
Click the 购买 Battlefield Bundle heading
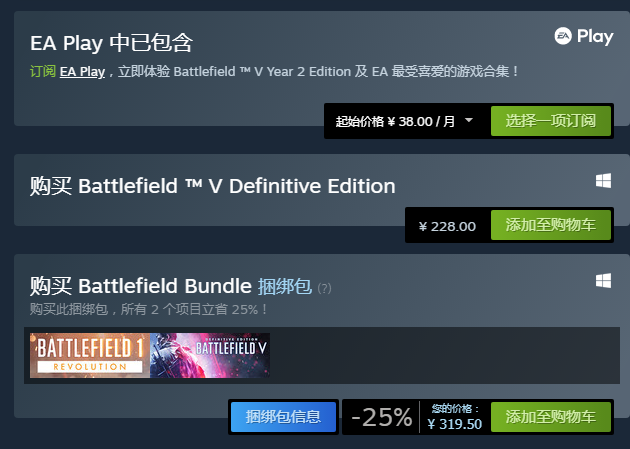coord(141,286)
